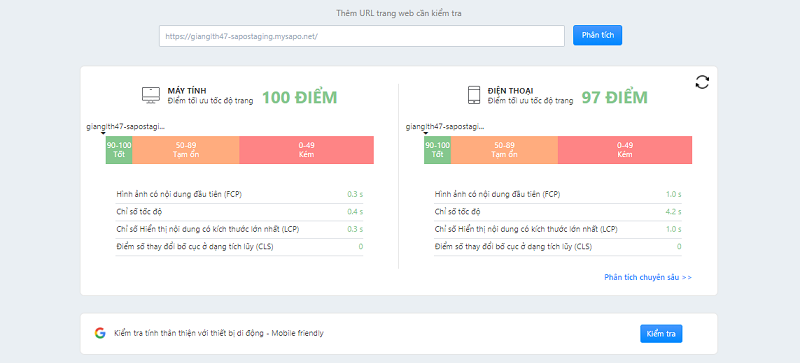This screenshot has height=363, width=800.
Task: Click the phone icon beside ĐIỆN THOẠI
Action: 474,95
